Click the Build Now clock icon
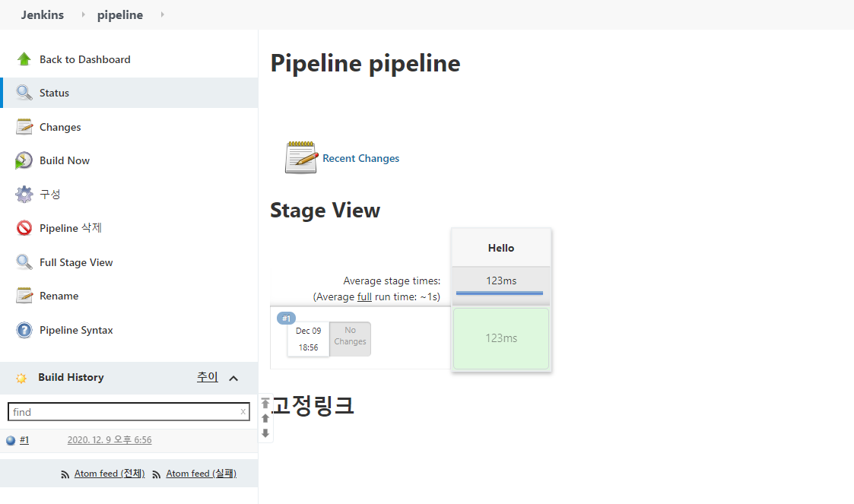Viewport: 854px width, 504px height. pyautogui.click(x=24, y=160)
